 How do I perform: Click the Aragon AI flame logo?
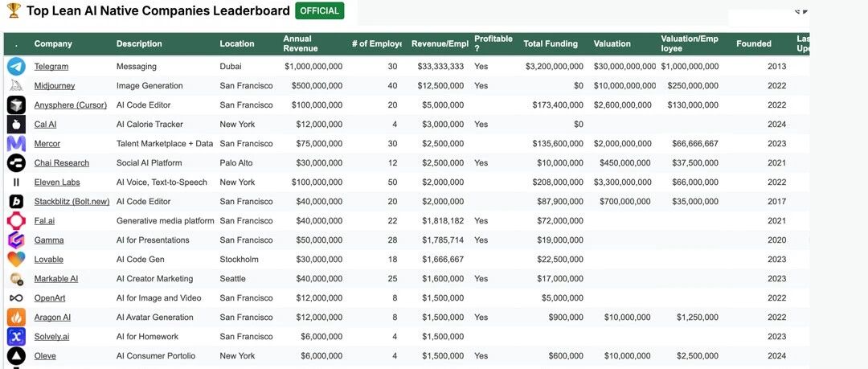point(16,318)
